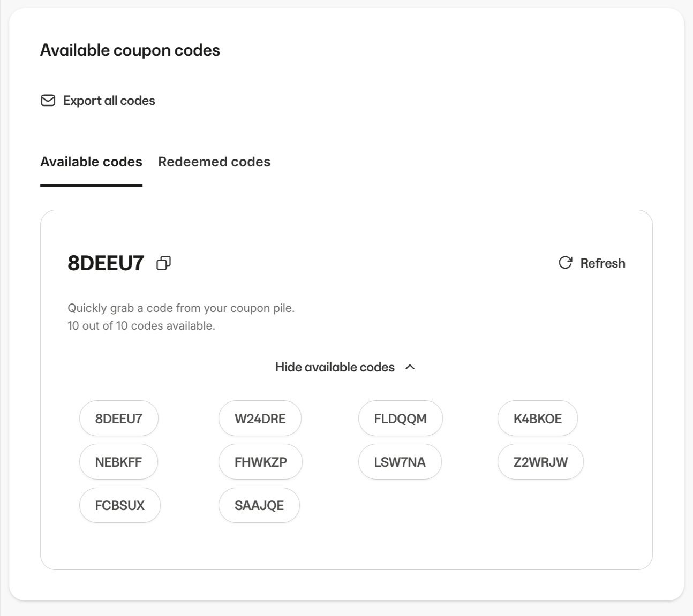Click the 8DEEU7 pill in the code grid
The width and height of the screenshot is (693, 616).
point(118,418)
